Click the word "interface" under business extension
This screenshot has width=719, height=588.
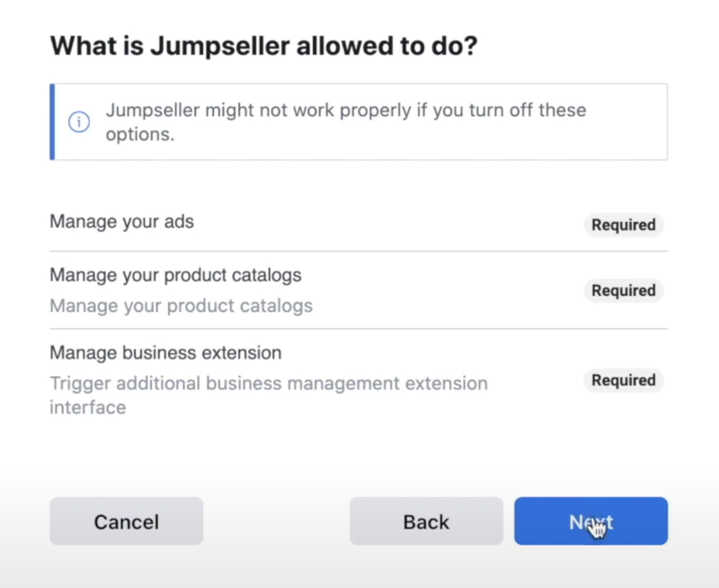[x=87, y=407]
